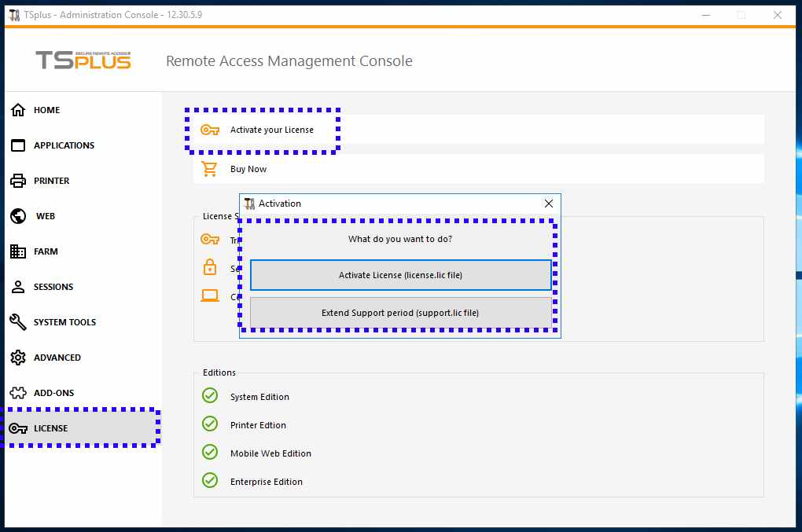The image size is (802, 532).
Task: Open the License menu item
Action: tap(50, 428)
